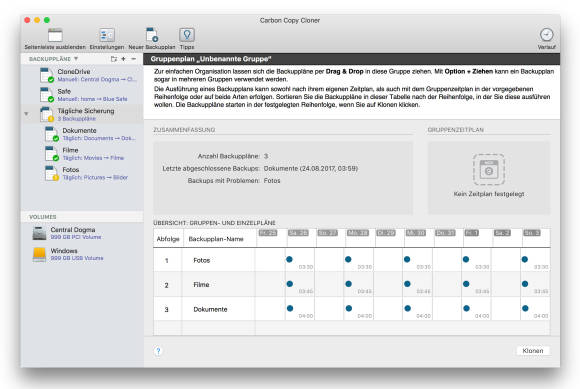The height and width of the screenshot is (389, 580).
Task: Hide the sidebar with Seitenleiste ausblenden
Action: pyautogui.click(x=55, y=39)
